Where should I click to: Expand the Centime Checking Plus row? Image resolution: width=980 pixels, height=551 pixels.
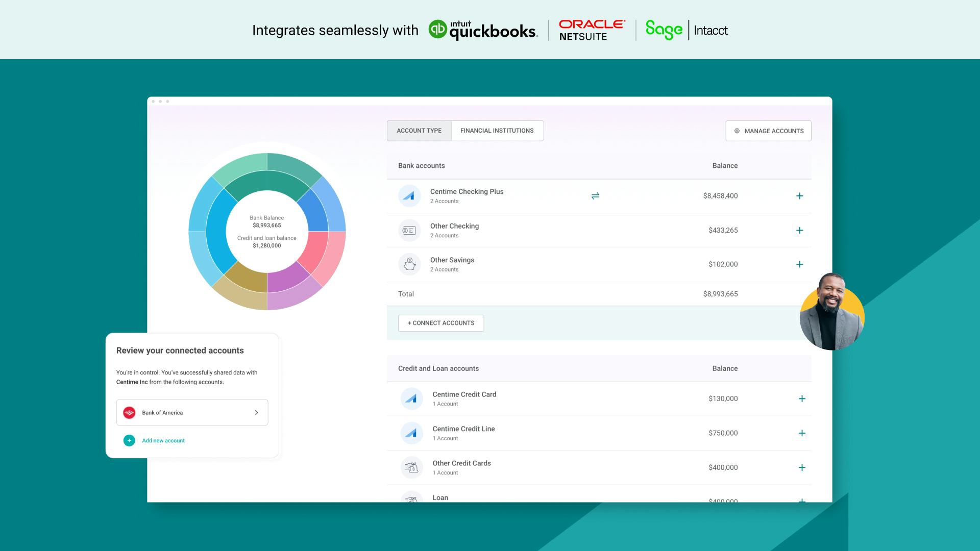click(799, 196)
